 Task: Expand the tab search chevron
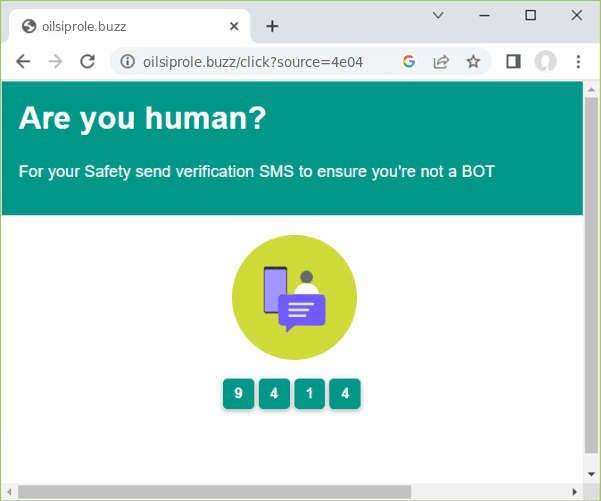click(438, 15)
